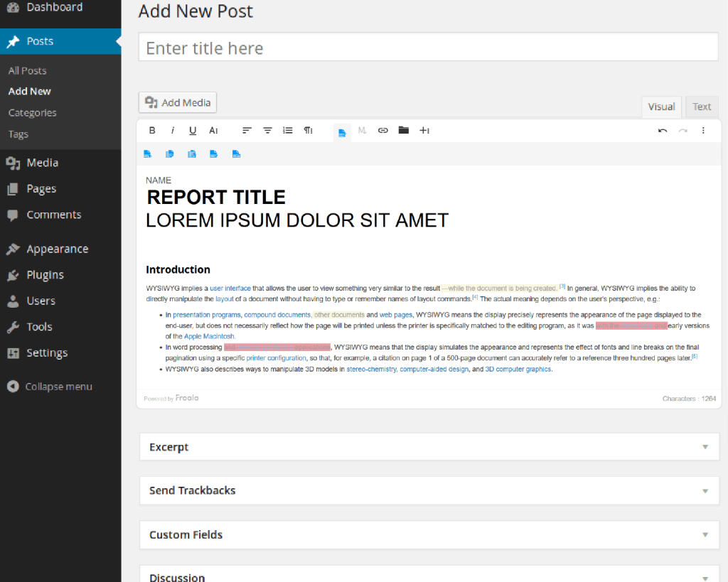This screenshot has height=582, width=728.
Task: Click the Add Media button
Action: click(177, 102)
